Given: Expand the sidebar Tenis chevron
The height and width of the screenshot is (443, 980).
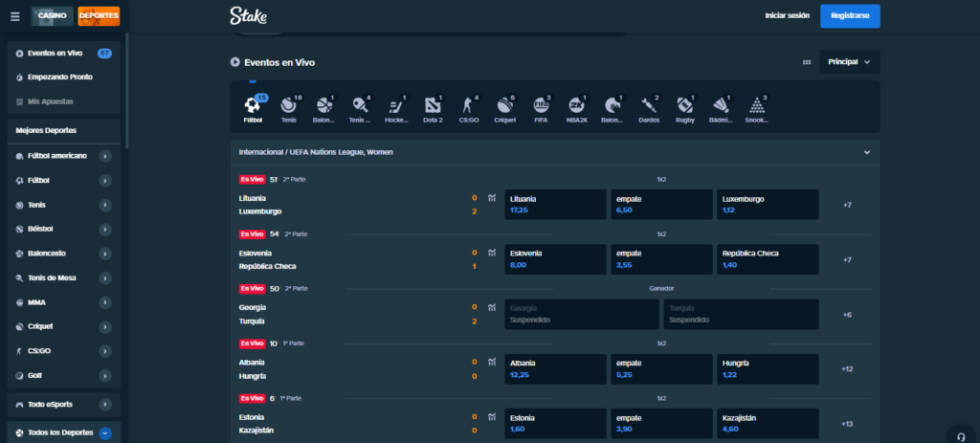Looking at the screenshot, I should coord(105,205).
